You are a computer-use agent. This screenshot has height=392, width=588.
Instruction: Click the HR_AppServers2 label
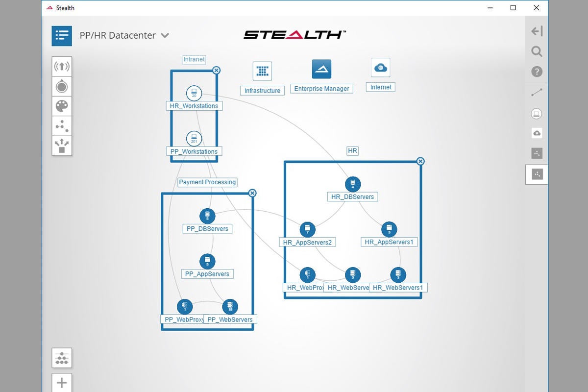click(307, 242)
